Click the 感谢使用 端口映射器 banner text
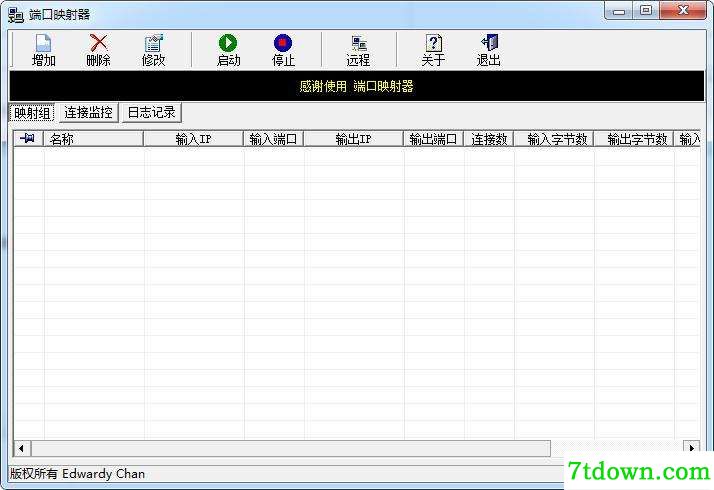Image resolution: width=714 pixels, height=490 pixels. coord(357,86)
